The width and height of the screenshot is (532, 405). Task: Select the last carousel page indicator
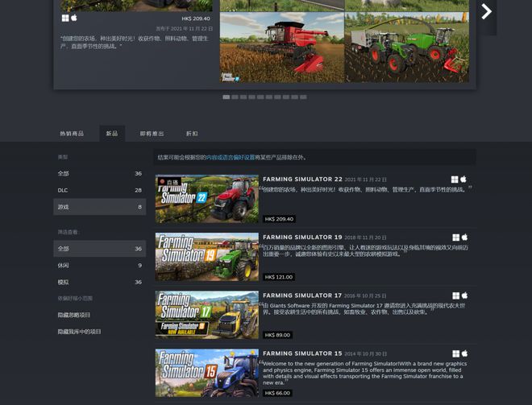click(x=303, y=97)
